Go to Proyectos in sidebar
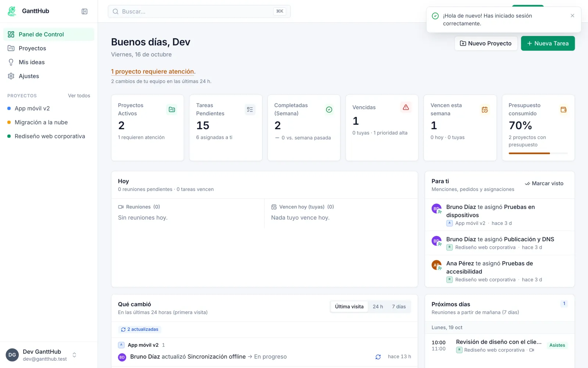 [49, 48]
